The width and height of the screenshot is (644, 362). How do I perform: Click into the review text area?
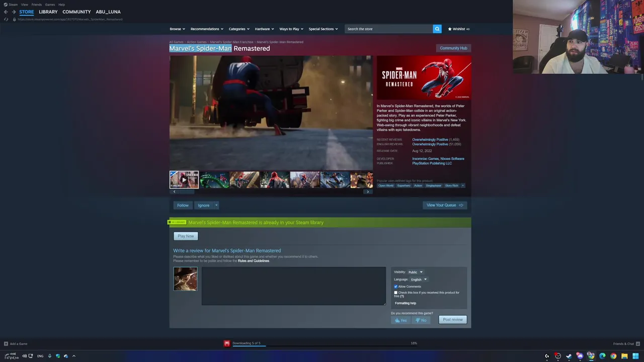click(294, 286)
